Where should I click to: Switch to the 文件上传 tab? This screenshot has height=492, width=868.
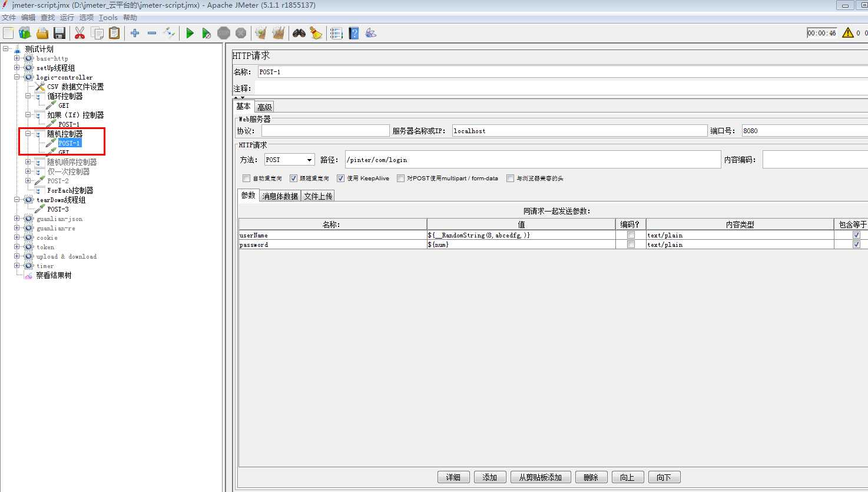coord(318,196)
